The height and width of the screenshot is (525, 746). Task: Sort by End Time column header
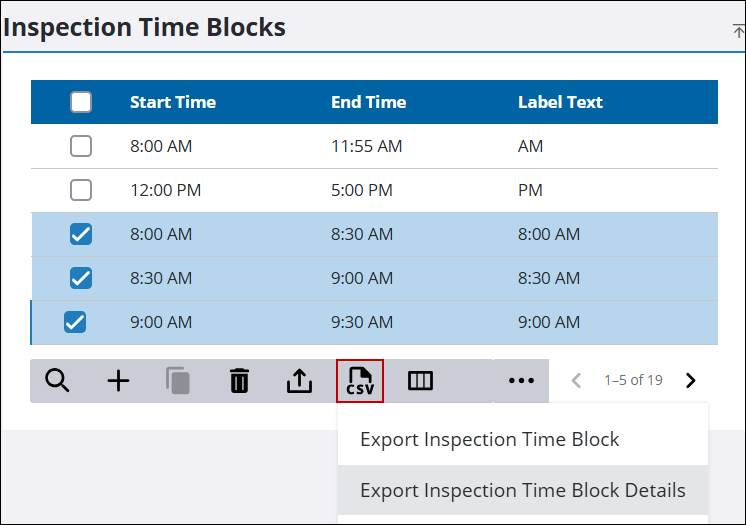[369, 102]
